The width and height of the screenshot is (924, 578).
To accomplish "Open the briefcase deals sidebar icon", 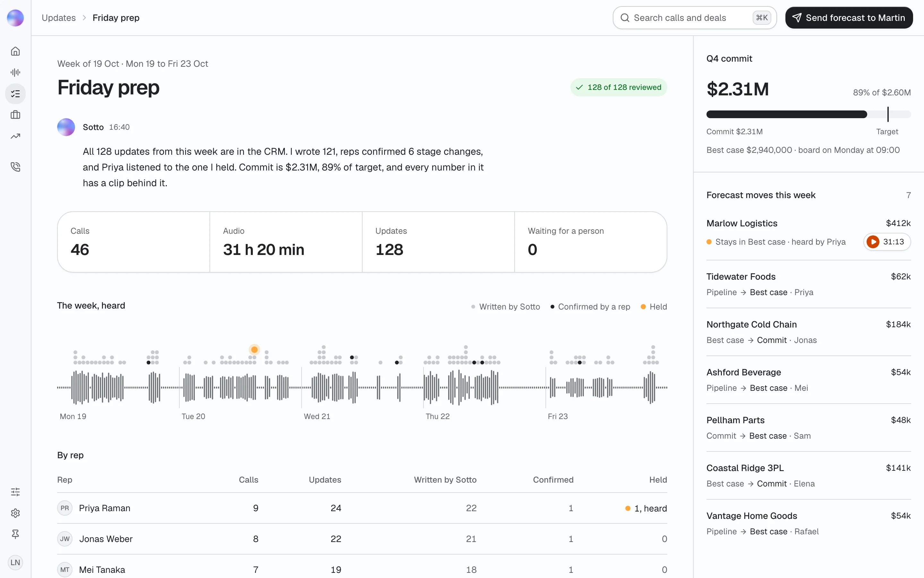I will tap(15, 115).
